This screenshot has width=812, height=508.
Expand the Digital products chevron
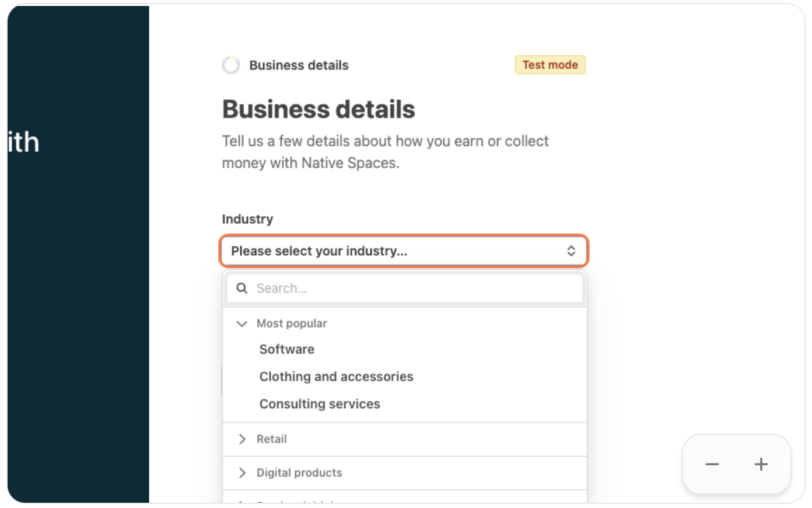tap(242, 473)
